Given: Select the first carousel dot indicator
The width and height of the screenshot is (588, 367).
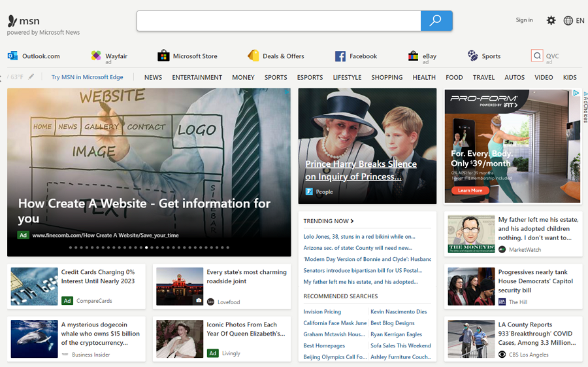Looking at the screenshot, I should (70, 247).
